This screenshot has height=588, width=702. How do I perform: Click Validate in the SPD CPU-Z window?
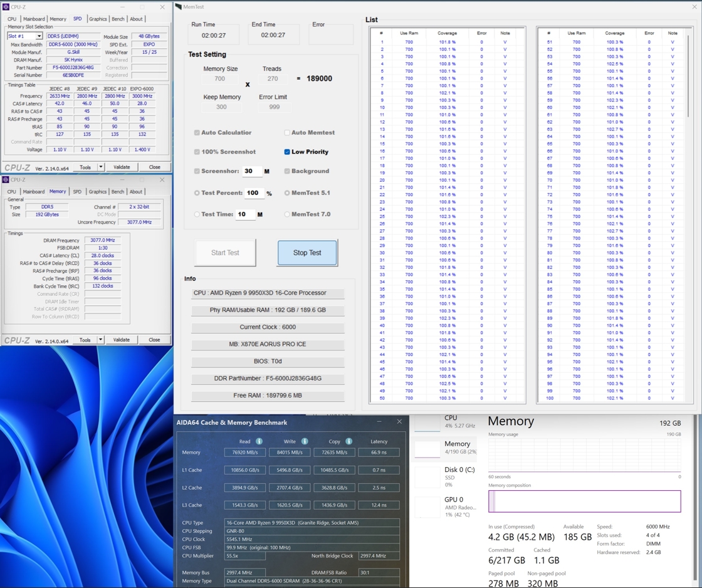coord(122,167)
